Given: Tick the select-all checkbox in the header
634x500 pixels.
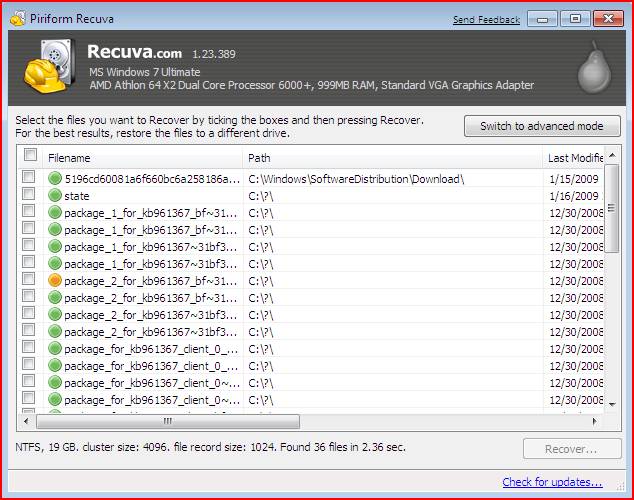Looking at the screenshot, I should 30,154.
